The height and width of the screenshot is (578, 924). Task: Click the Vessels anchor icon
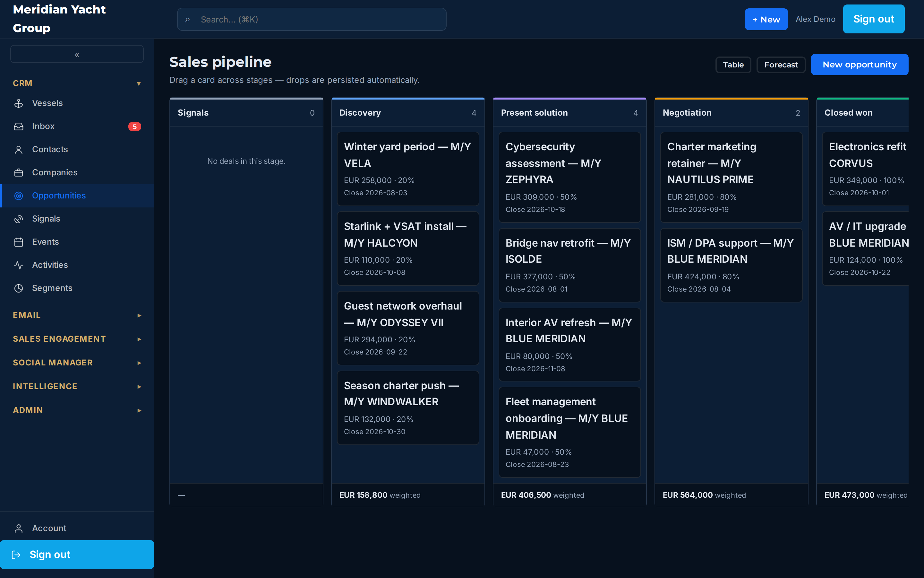pyautogui.click(x=19, y=103)
